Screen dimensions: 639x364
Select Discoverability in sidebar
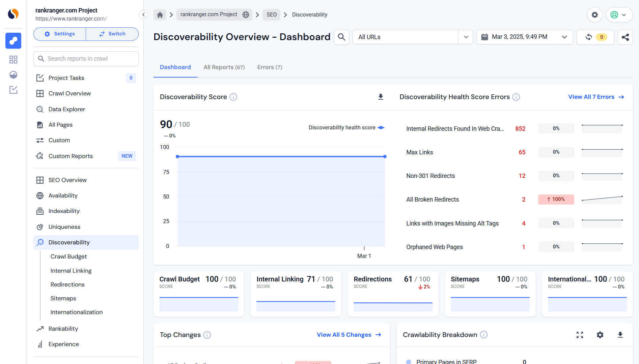[86, 242]
